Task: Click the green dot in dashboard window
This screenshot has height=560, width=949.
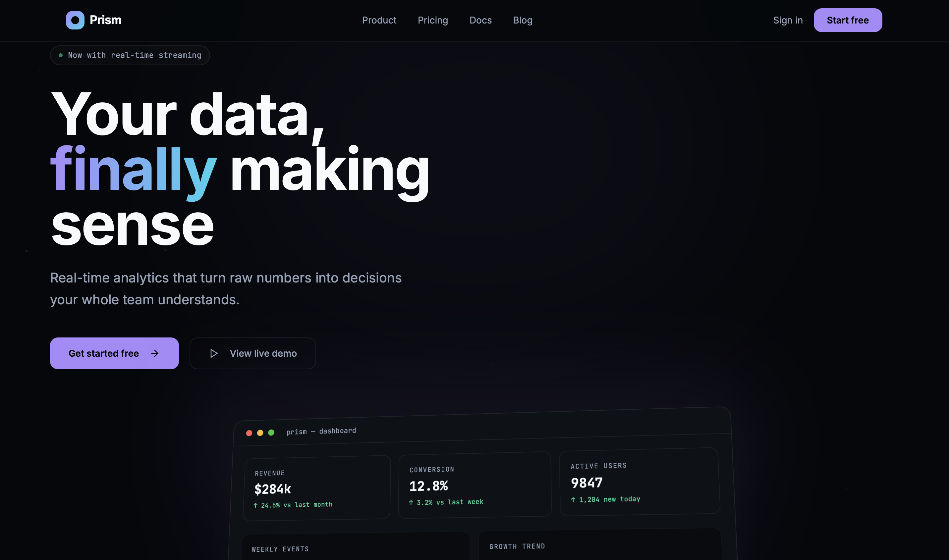Action: (271, 432)
